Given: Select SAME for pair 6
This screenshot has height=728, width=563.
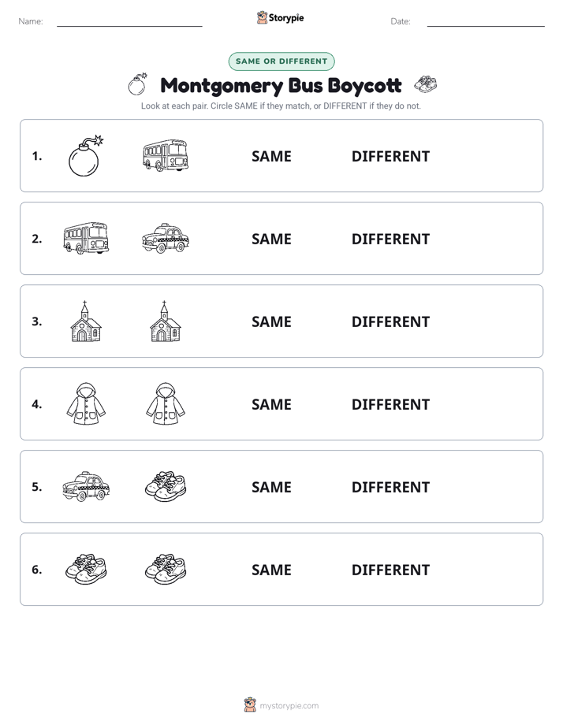Looking at the screenshot, I should (x=271, y=570).
